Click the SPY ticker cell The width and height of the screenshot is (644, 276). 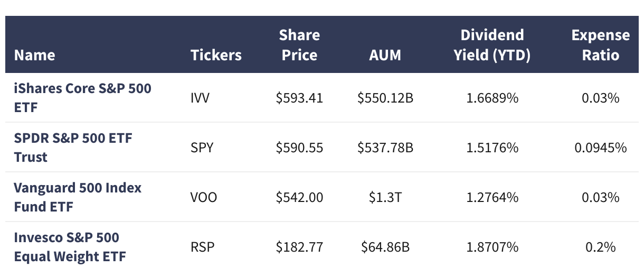[x=202, y=148]
